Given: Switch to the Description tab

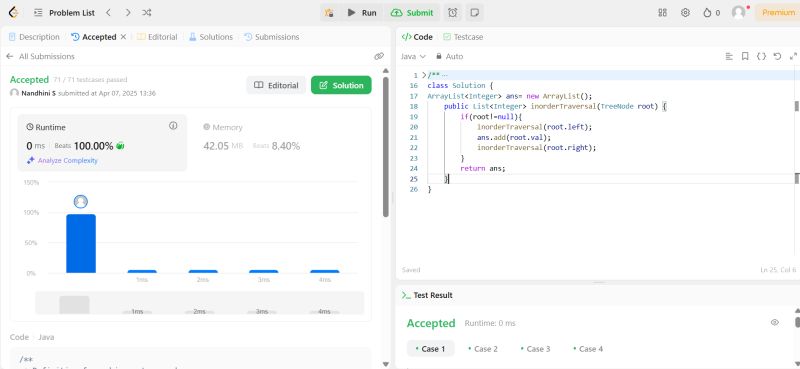Looking at the screenshot, I should point(34,37).
